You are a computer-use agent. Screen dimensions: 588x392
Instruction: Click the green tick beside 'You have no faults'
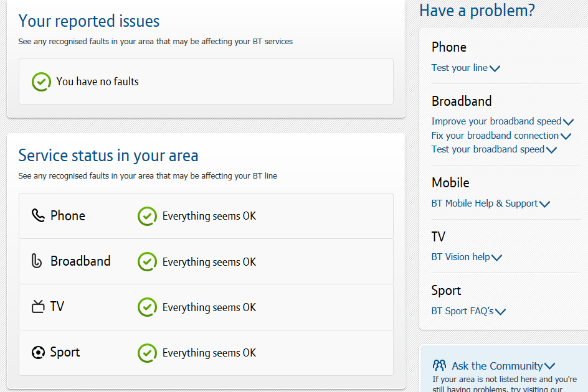click(x=41, y=82)
